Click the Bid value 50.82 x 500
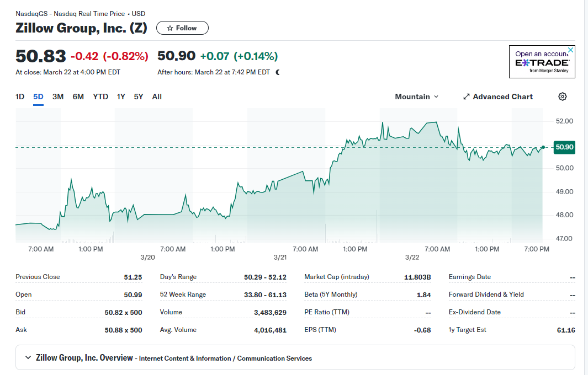 123,313
